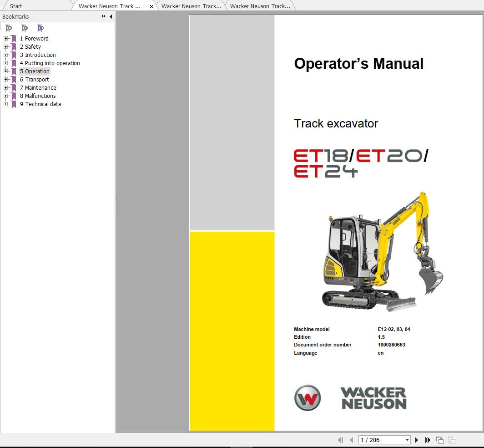Image resolution: width=484 pixels, height=448 pixels.
Task: Click the Bookmarks panel title
Action: pos(15,17)
